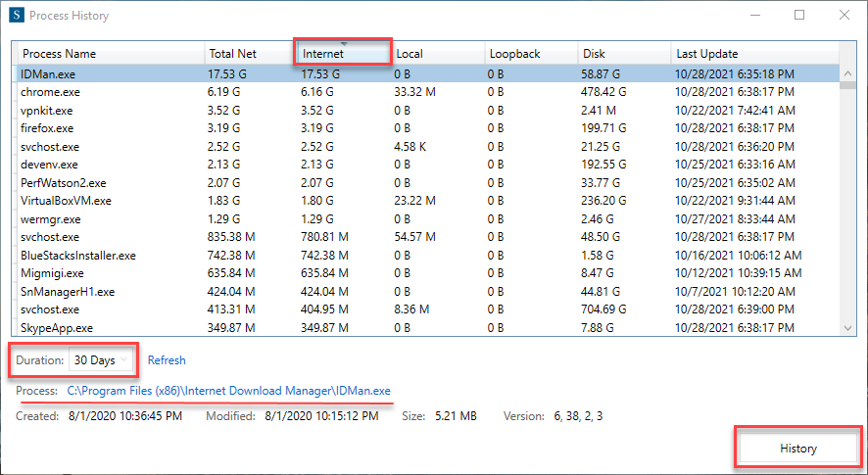Screen dimensions: 868x475
Task: Select svchost.exe with 413.31 M total
Action: [425, 309]
